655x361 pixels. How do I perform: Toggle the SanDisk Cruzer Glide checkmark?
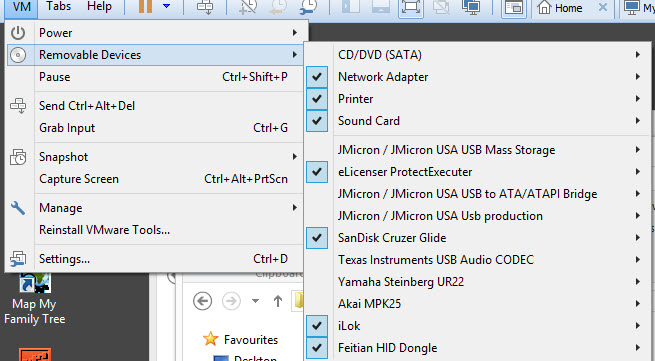tap(317, 238)
